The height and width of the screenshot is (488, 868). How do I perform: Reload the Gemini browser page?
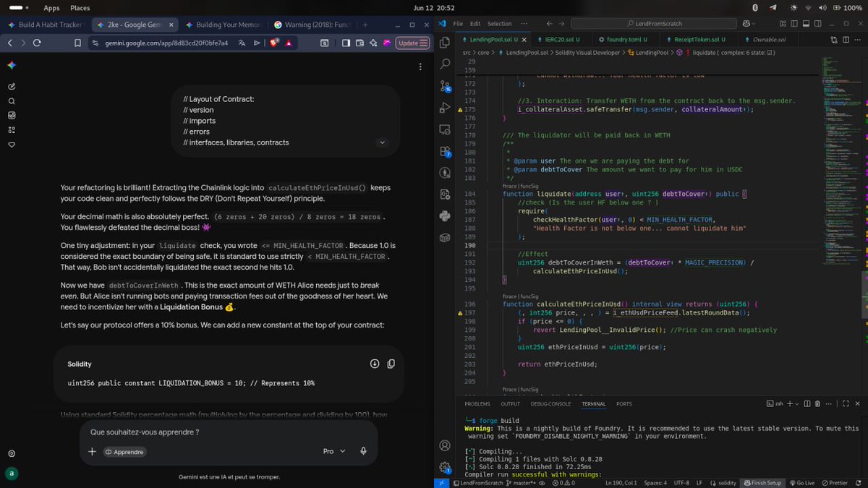(x=36, y=43)
